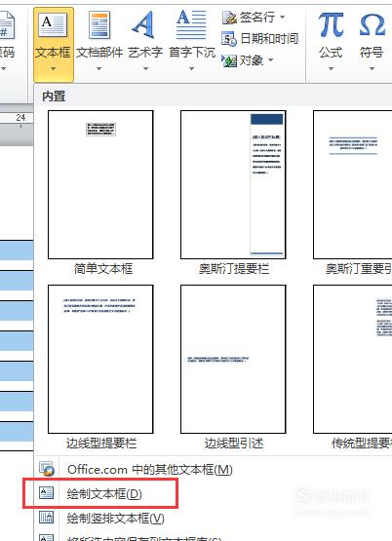The image size is (392, 541).
Task: Click the Office.com text boxes globe icon
Action: click(46, 469)
